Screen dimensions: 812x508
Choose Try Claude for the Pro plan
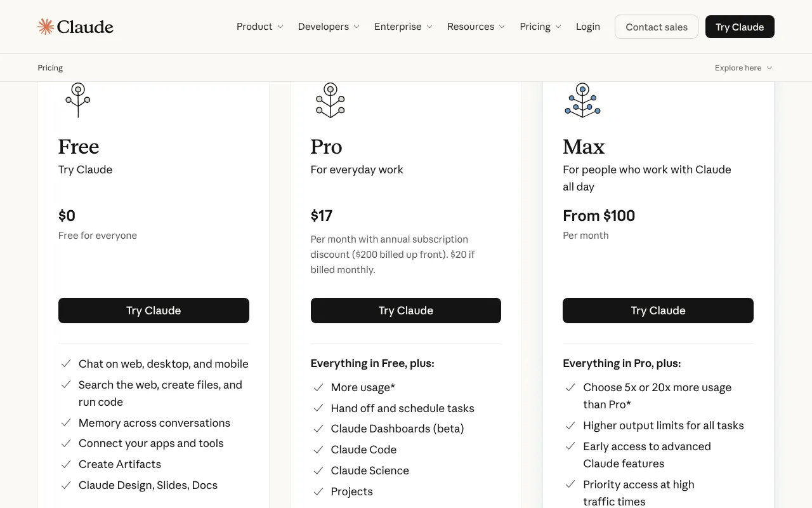coord(406,311)
